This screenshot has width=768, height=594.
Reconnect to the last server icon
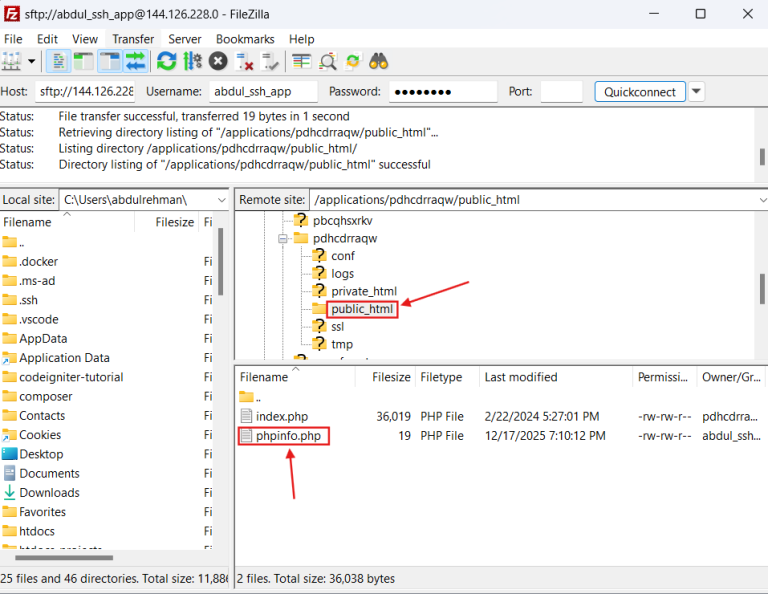point(270,61)
